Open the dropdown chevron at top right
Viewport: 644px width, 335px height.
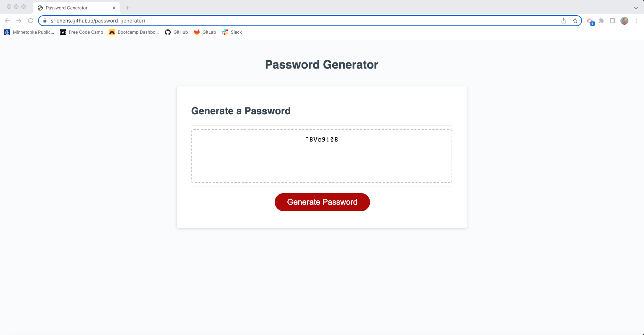(636, 8)
